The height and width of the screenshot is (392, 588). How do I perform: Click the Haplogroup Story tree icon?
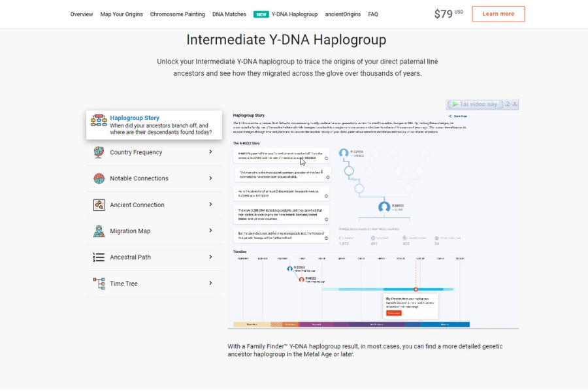click(x=99, y=120)
